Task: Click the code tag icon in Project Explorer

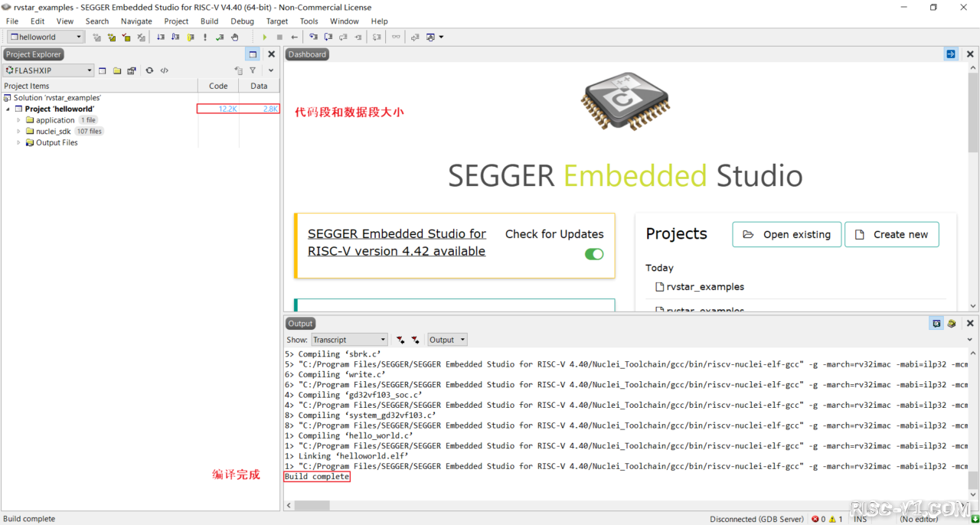Action: click(x=164, y=70)
